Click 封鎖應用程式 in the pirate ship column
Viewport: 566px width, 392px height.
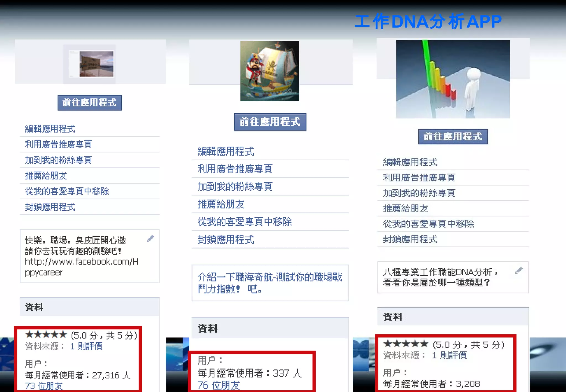(x=226, y=239)
